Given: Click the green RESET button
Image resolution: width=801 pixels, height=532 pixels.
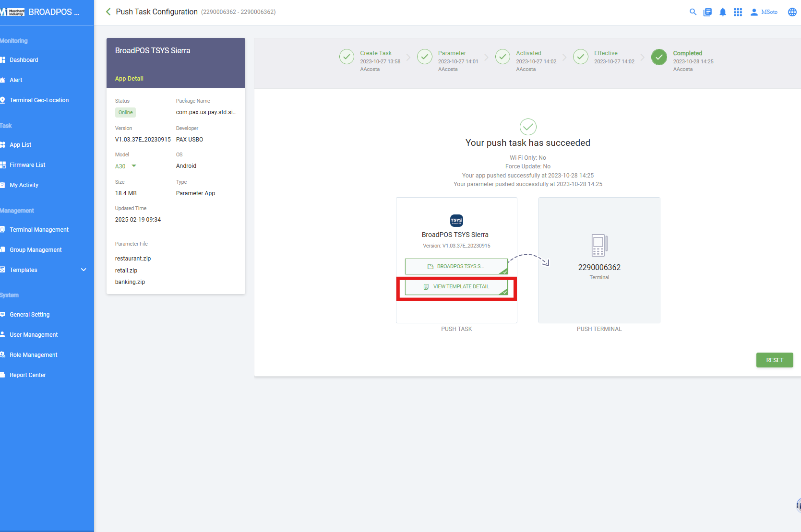Looking at the screenshot, I should [x=775, y=360].
